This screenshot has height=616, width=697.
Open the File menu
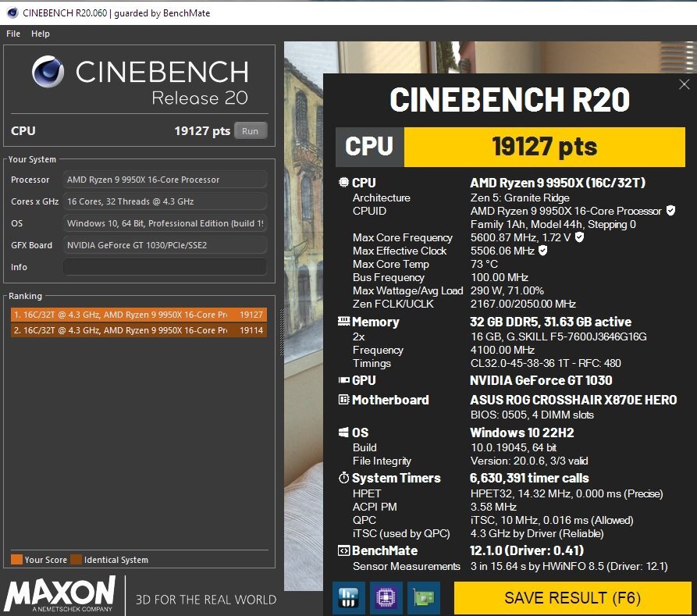[x=13, y=34]
